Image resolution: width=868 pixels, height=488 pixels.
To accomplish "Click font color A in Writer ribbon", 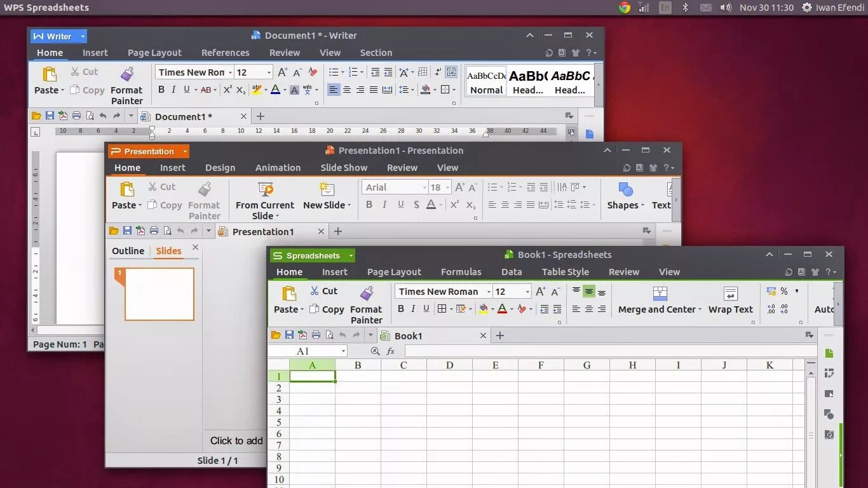I will pos(275,90).
